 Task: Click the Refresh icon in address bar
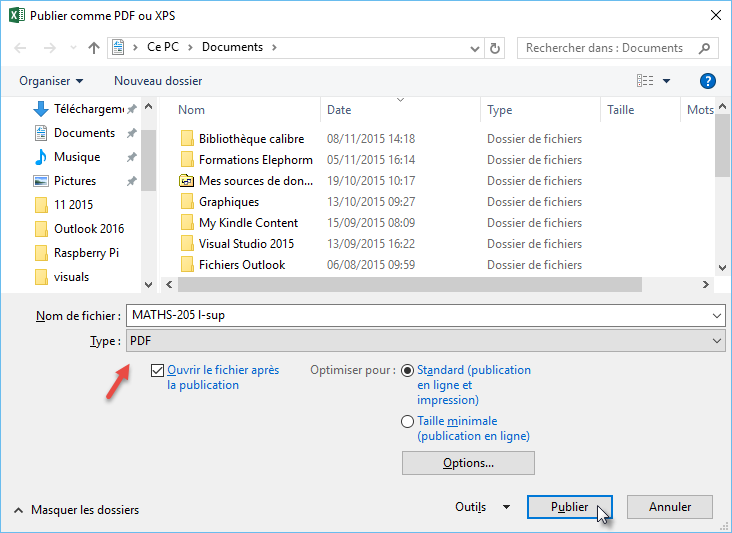(495, 47)
